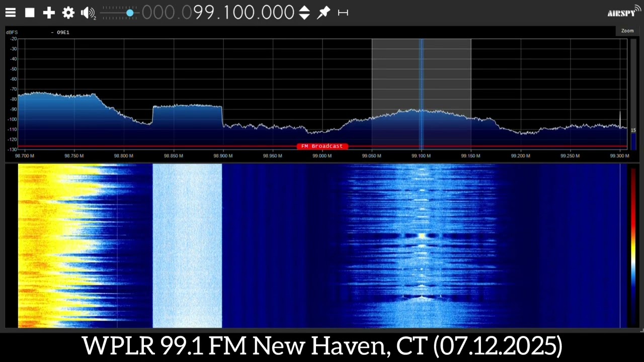Click the 98.700 M axis label
This screenshot has width=644, height=362.
coord(25,156)
